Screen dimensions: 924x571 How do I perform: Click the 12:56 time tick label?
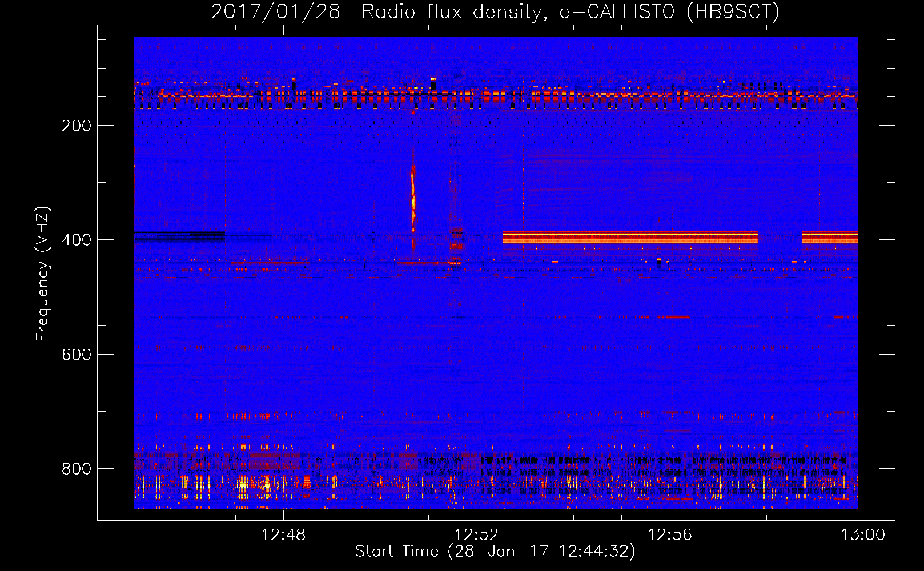coord(670,534)
